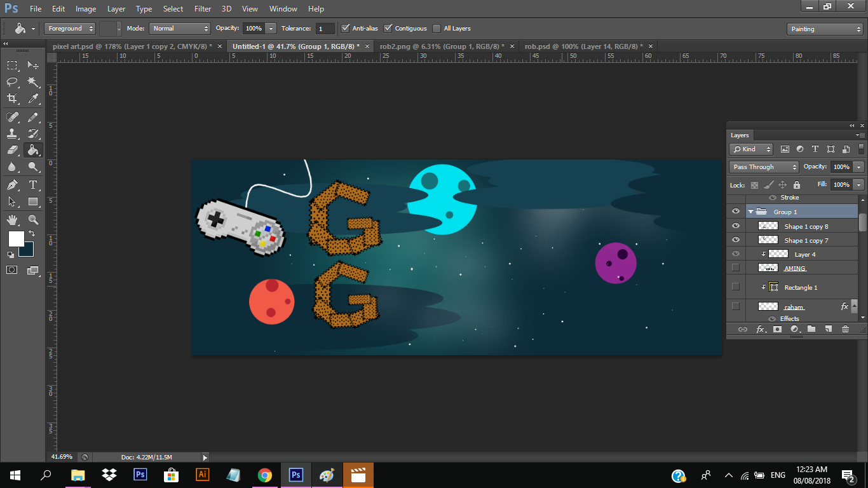This screenshot has width=868, height=488.
Task: Switch to the rob2.png document tab
Action: pos(442,46)
